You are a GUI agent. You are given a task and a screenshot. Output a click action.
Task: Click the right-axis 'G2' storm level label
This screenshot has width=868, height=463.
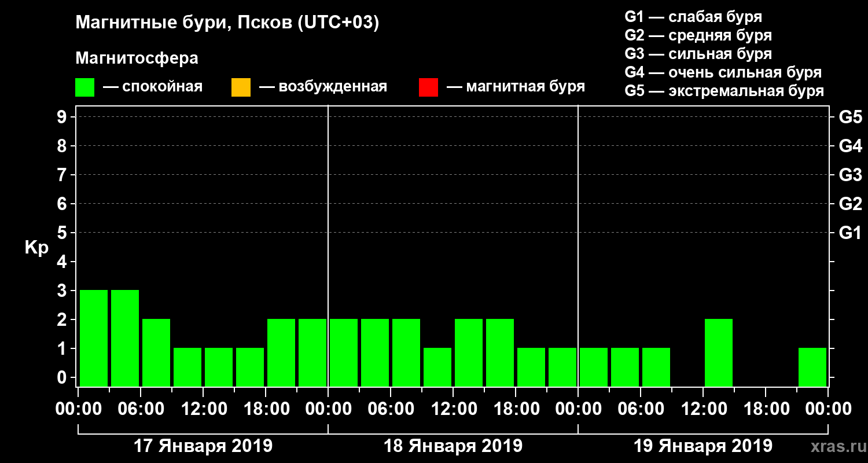point(850,204)
